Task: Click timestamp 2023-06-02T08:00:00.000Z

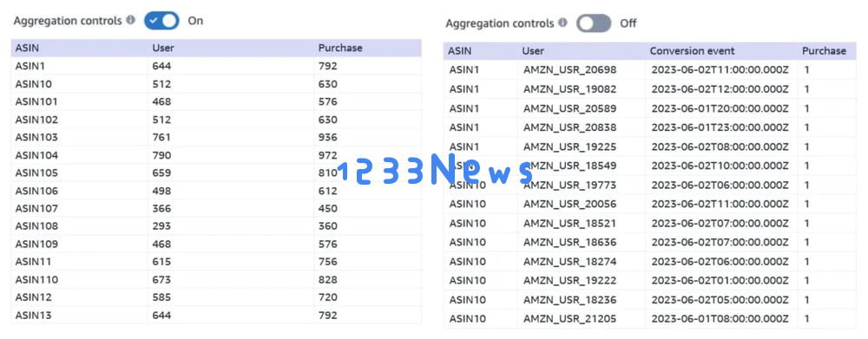Action: tap(720, 147)
